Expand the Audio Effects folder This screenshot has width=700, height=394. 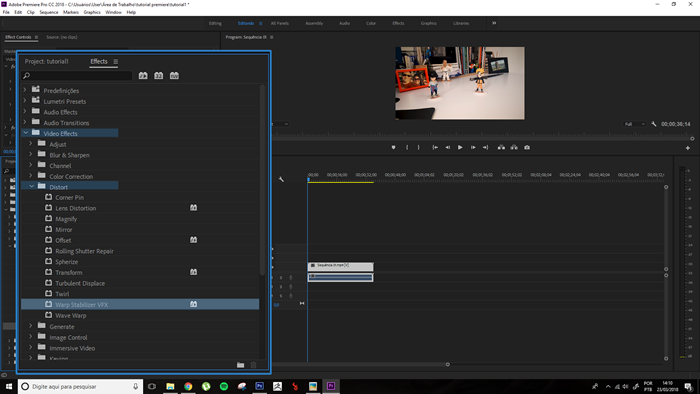25,111
